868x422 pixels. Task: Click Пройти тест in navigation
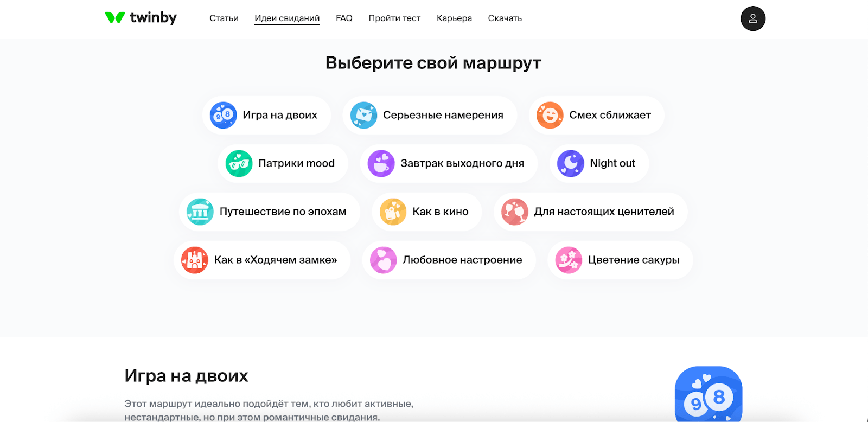pos(394,18)
